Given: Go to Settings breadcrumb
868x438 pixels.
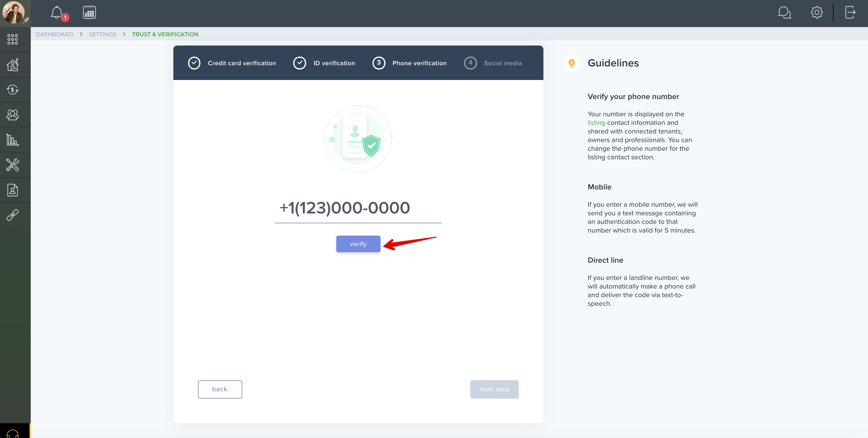Looking at the screenshot, I should 102,34.
